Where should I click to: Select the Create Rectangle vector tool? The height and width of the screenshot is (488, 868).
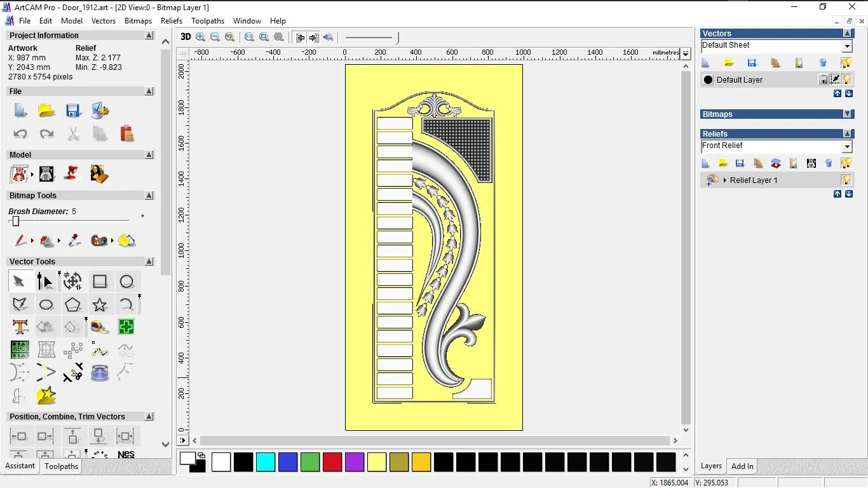[100, 281]
